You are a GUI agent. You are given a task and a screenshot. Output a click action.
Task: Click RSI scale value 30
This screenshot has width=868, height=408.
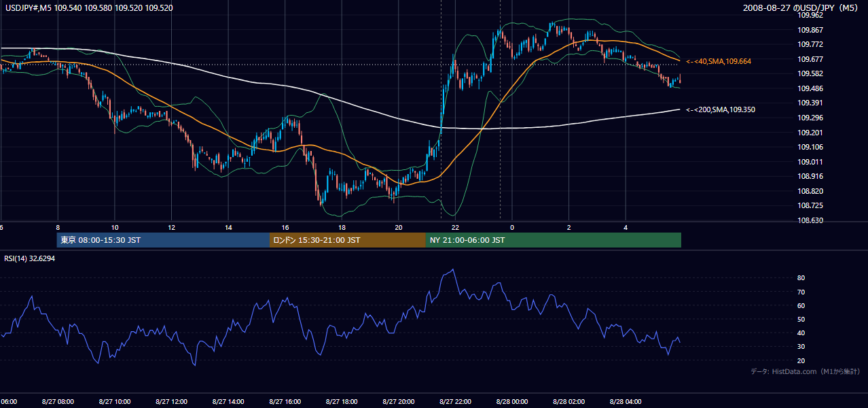pos(801,346)
